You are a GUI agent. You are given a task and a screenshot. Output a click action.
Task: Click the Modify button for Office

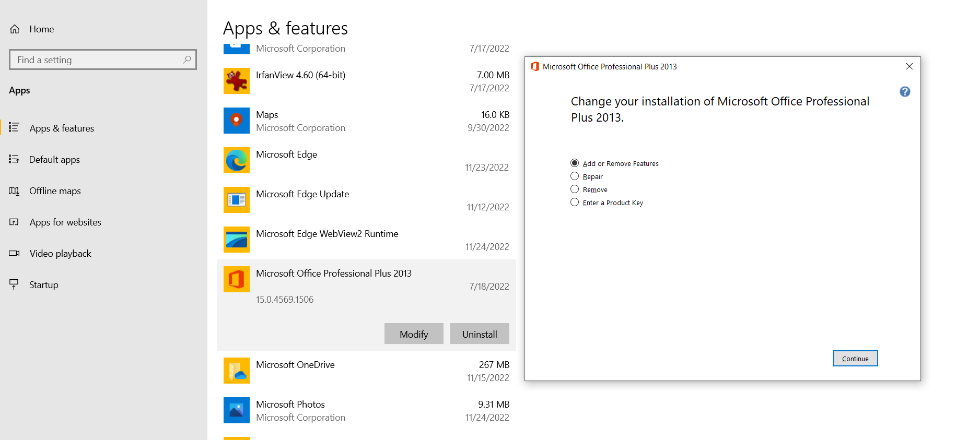point(414,334)
